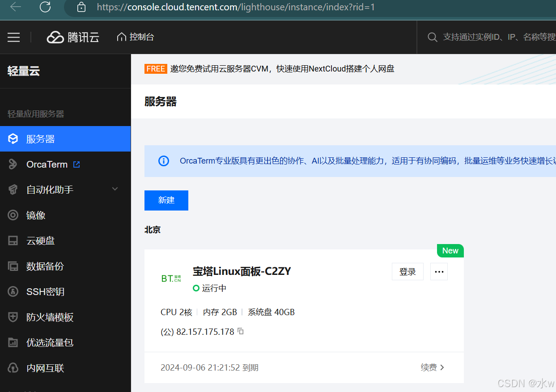Select 云硬盘 in the sidebar
This screenshot has height=392, width=556.
[x=65, y=241]
